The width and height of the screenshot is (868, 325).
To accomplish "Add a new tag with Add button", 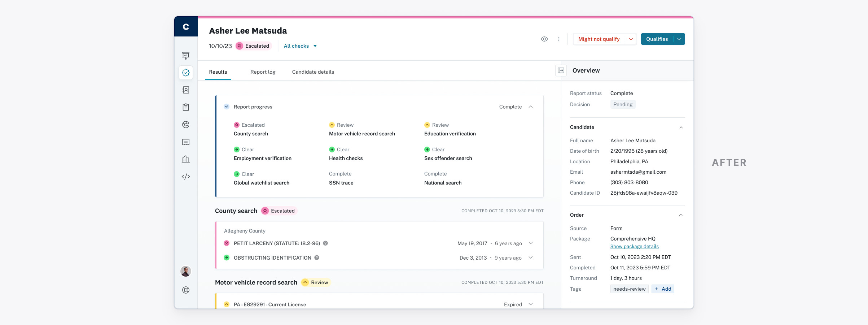I will (x=663, y=289).
